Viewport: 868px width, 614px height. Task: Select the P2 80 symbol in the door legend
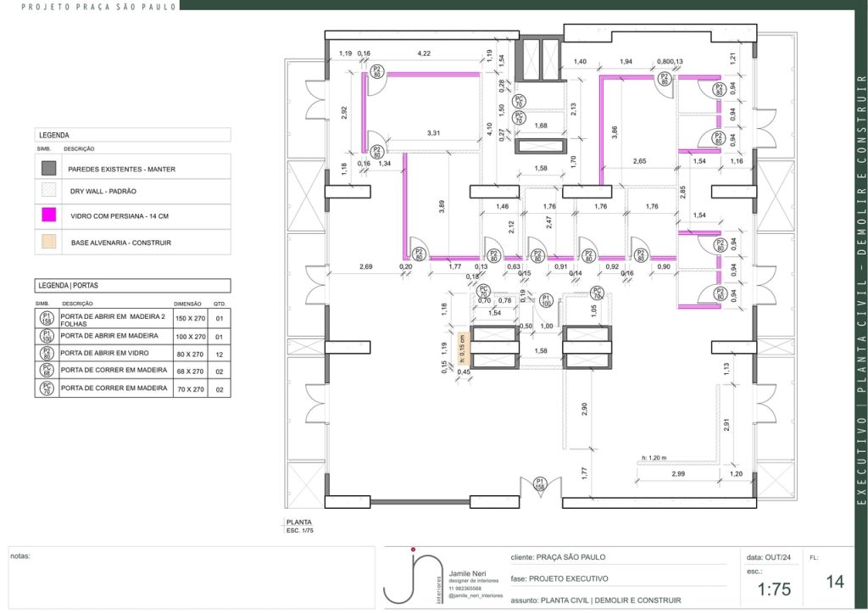pos(47,354)
